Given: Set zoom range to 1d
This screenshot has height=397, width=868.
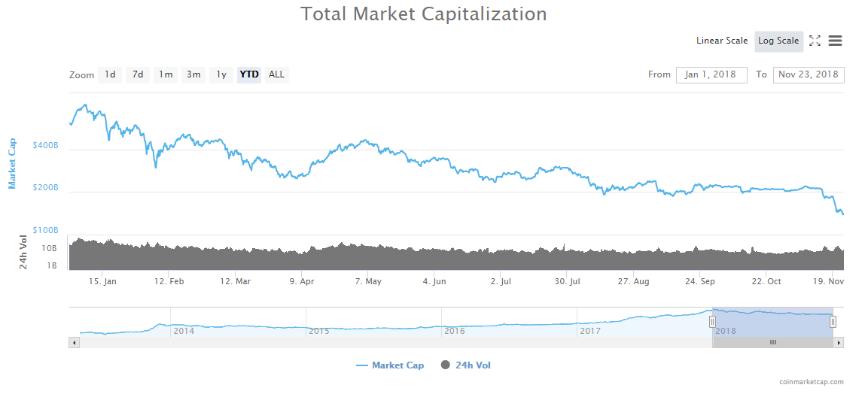Looking at the screenshot, I should point(110,74).
